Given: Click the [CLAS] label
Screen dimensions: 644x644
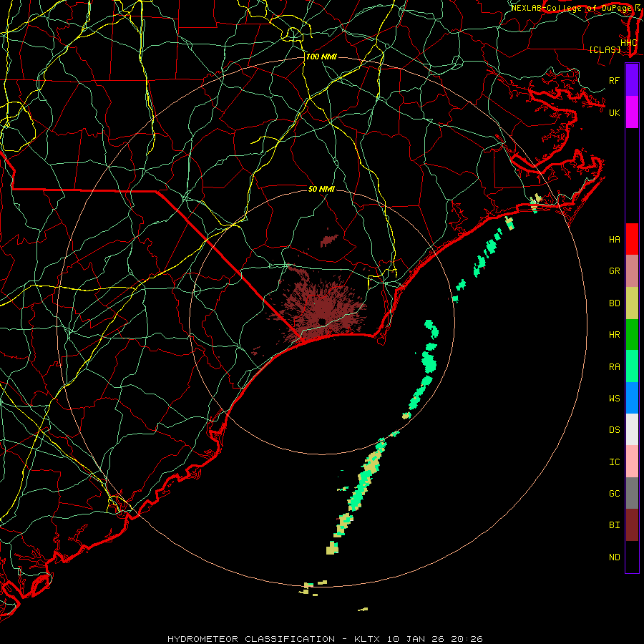Looking at the screenshot, I should click(605, 49).
